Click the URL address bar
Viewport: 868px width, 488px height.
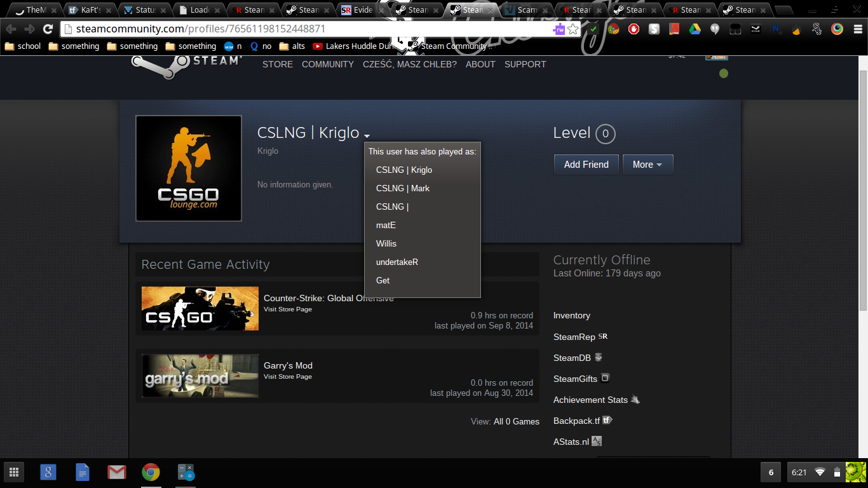tap(305, 29)
